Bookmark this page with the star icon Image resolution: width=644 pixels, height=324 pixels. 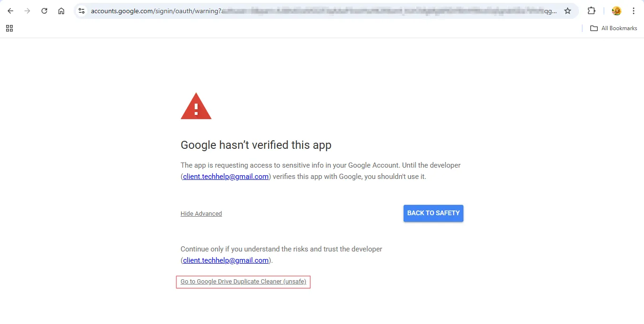click(568, 11)
